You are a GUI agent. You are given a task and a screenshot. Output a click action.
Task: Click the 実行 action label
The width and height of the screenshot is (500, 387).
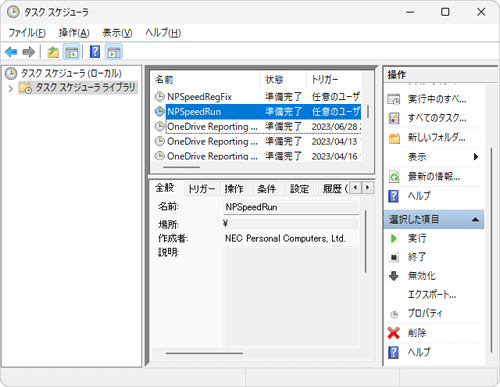(417, 238)
